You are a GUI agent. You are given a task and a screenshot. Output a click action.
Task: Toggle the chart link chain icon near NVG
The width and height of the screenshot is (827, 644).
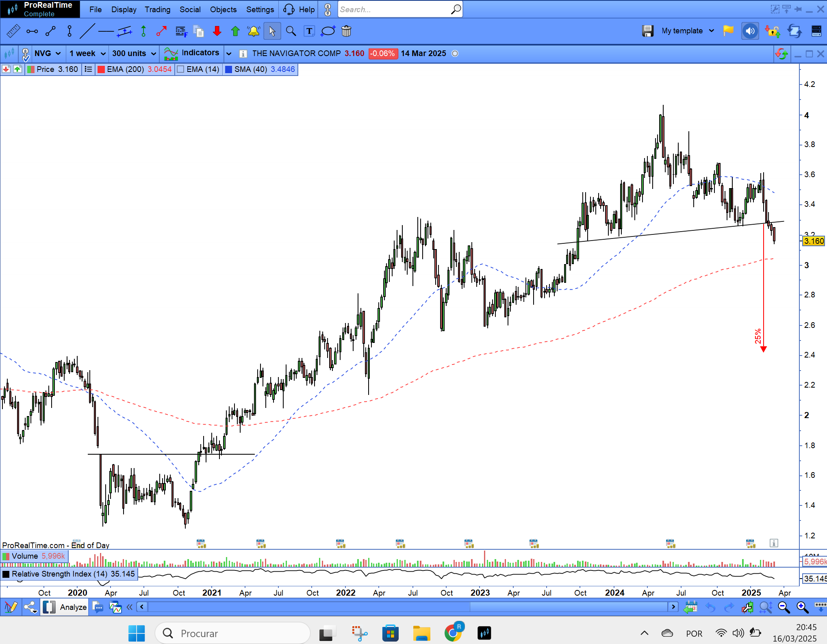point(25,54)
